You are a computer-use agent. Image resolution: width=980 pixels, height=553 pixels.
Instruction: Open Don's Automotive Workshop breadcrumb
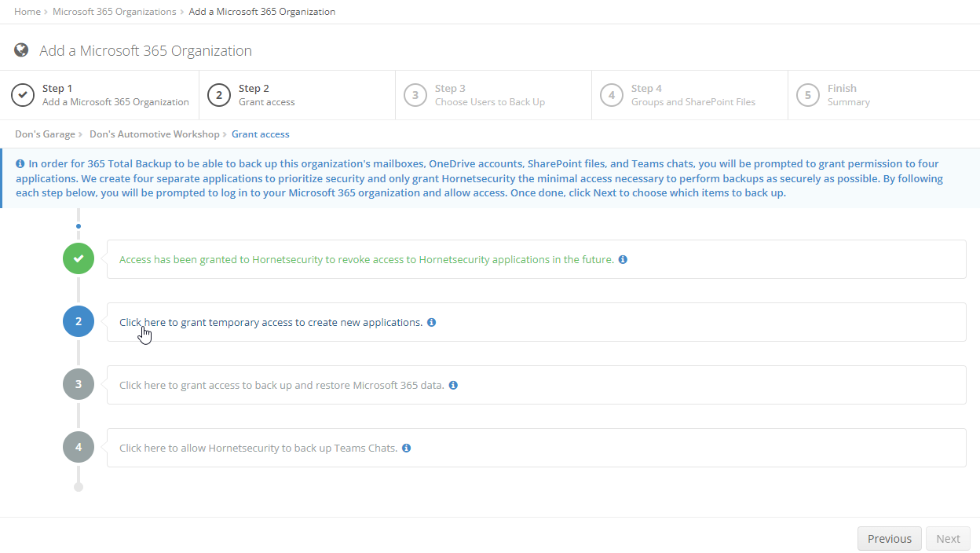click(x=155, y=134)
